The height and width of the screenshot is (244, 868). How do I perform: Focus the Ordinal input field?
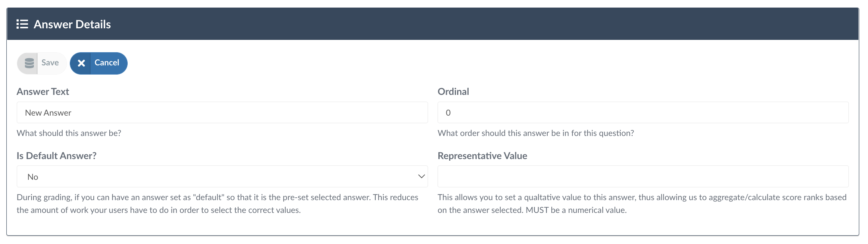point(643,113)
